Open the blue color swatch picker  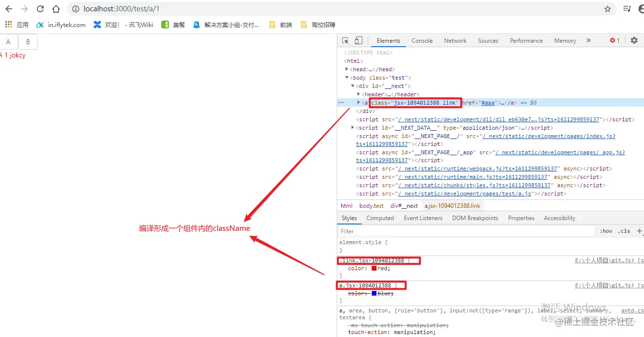[374, 293]
